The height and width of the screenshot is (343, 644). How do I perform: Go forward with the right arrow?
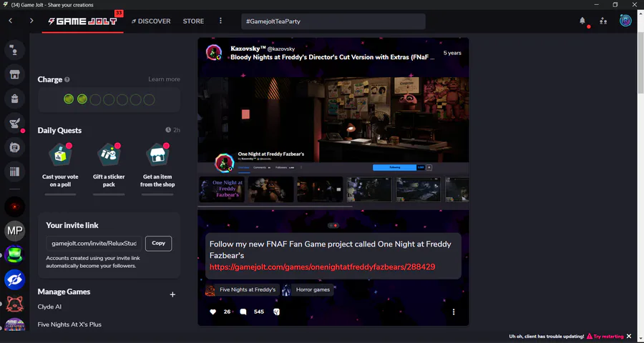click(x=31, y=21)
